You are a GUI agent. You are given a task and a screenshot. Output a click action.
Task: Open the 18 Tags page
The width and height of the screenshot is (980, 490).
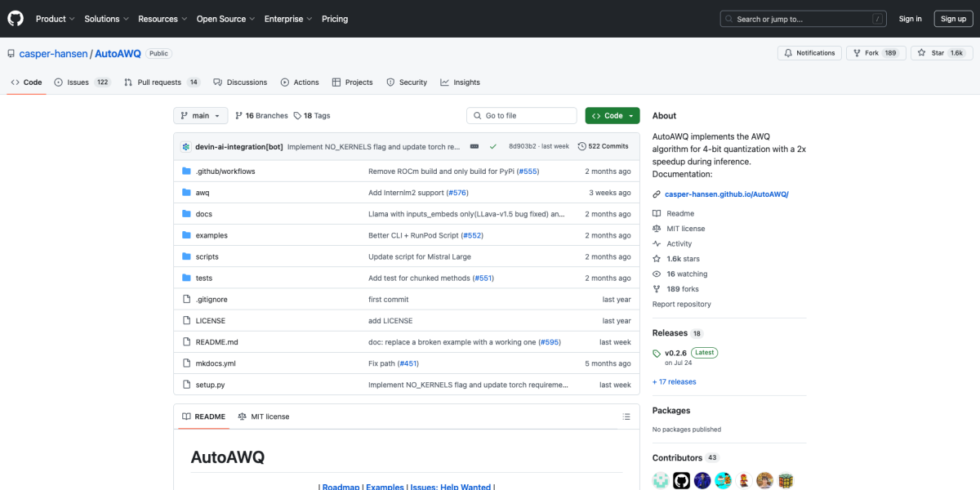312,116
